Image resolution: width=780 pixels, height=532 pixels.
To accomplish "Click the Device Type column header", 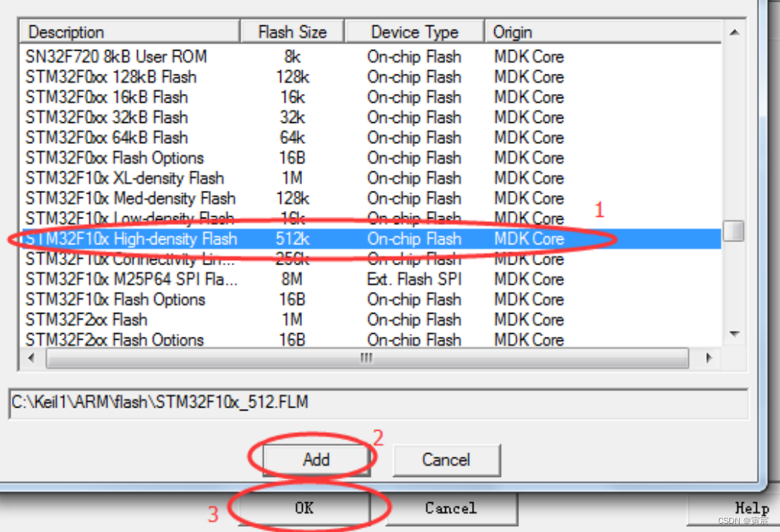I will 414,32.
